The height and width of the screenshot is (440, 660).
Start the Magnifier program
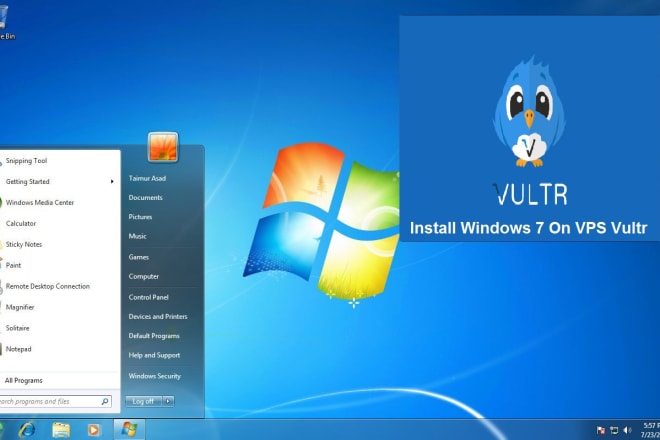coord(20,307)
